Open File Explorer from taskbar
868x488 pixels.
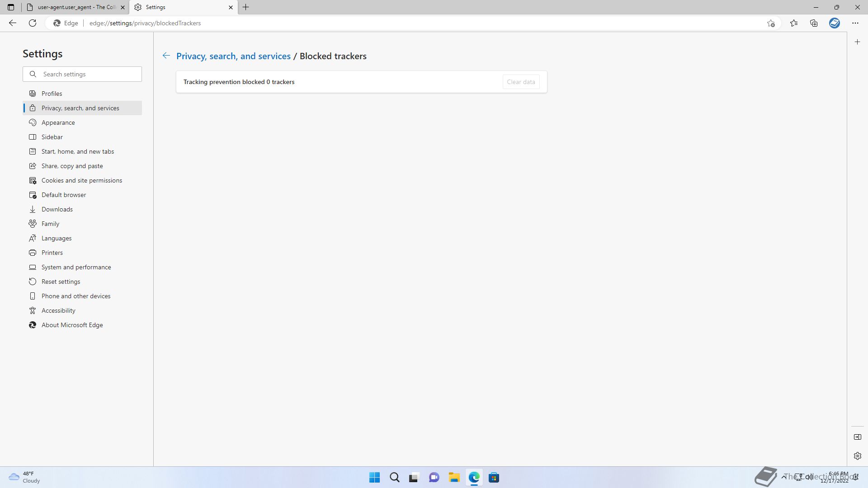click(x=454, y=477)
